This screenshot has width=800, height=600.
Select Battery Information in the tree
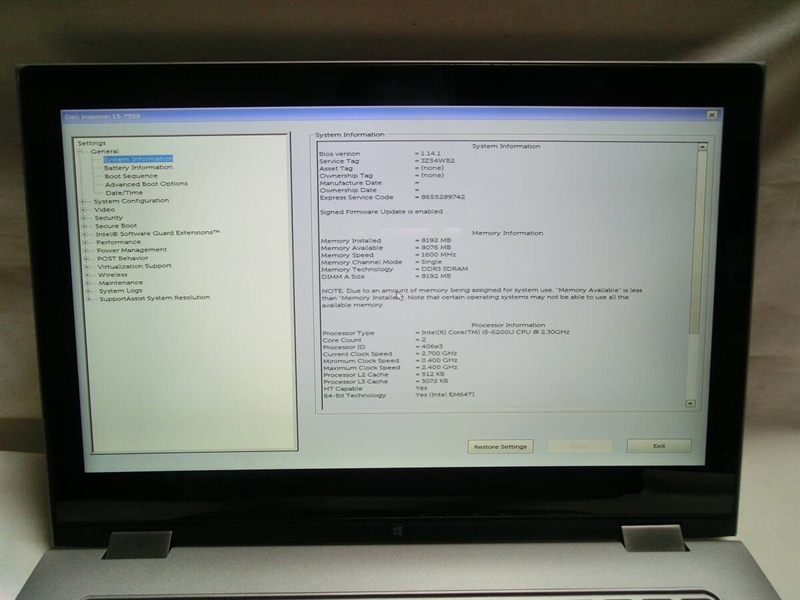click(x=138, y=168)
